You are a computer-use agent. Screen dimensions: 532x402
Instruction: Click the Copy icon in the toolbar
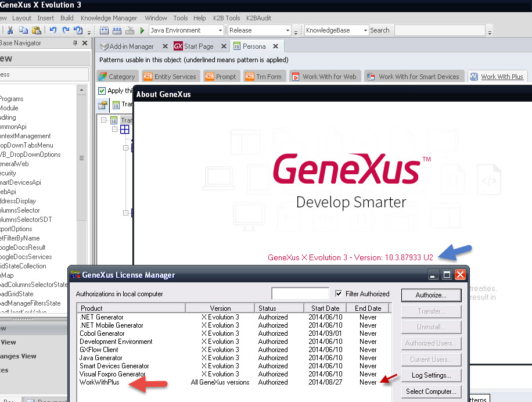click(x=24, y=30)
